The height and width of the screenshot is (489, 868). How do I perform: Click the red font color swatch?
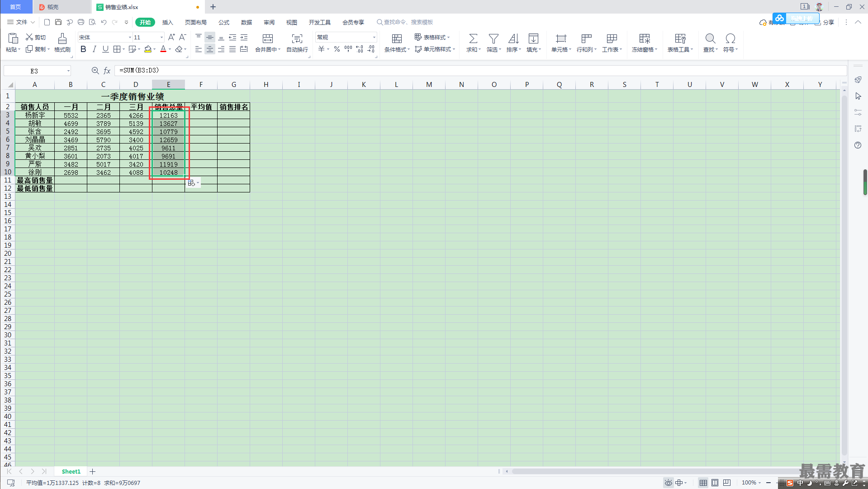163,49
